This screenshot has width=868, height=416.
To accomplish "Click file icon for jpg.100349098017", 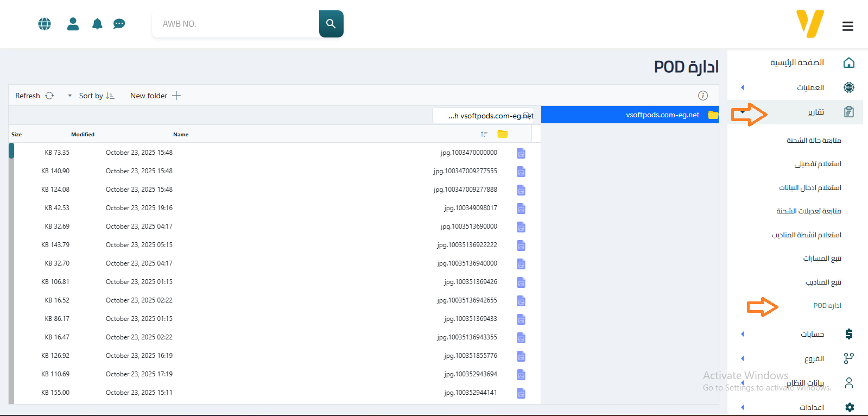I will point(521,209).
